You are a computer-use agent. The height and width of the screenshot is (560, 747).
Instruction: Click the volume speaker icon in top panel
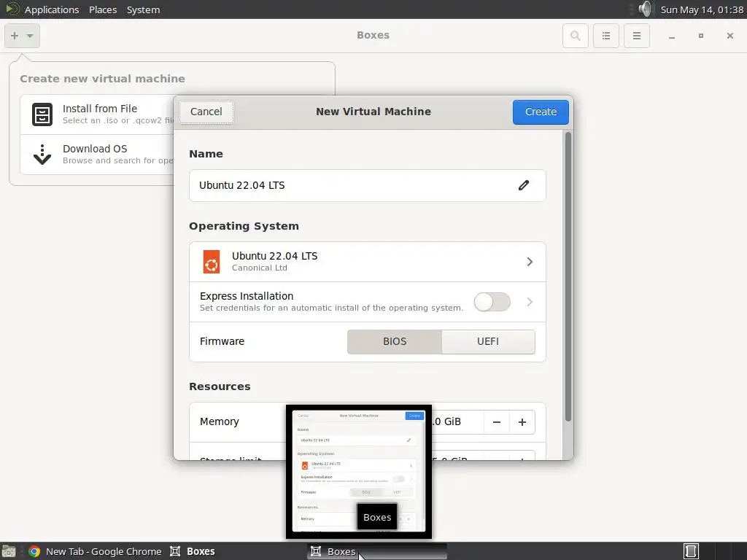(x=645, y=9)
